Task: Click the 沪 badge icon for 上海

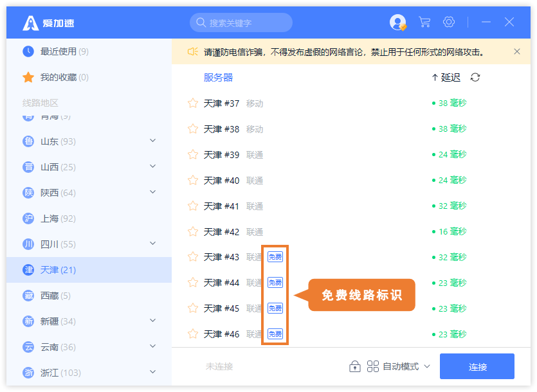Action: (28, 218)
